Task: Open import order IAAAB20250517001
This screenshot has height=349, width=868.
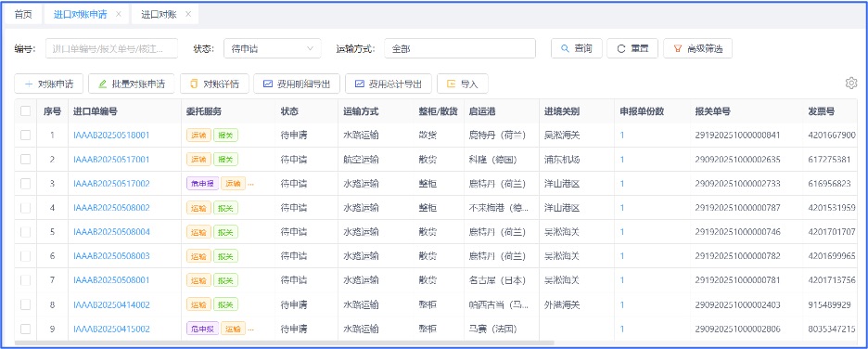Action: click(x=111, y=160)
